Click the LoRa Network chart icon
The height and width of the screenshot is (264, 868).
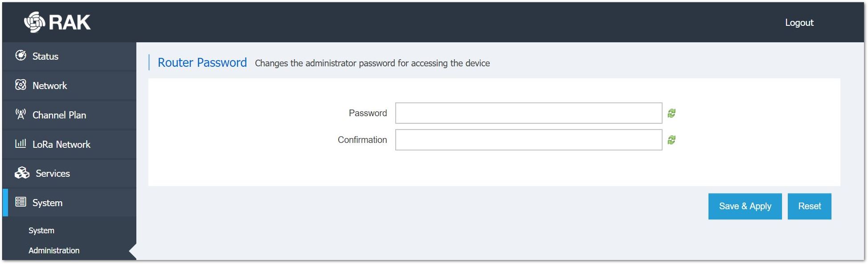tap(20, 143)
